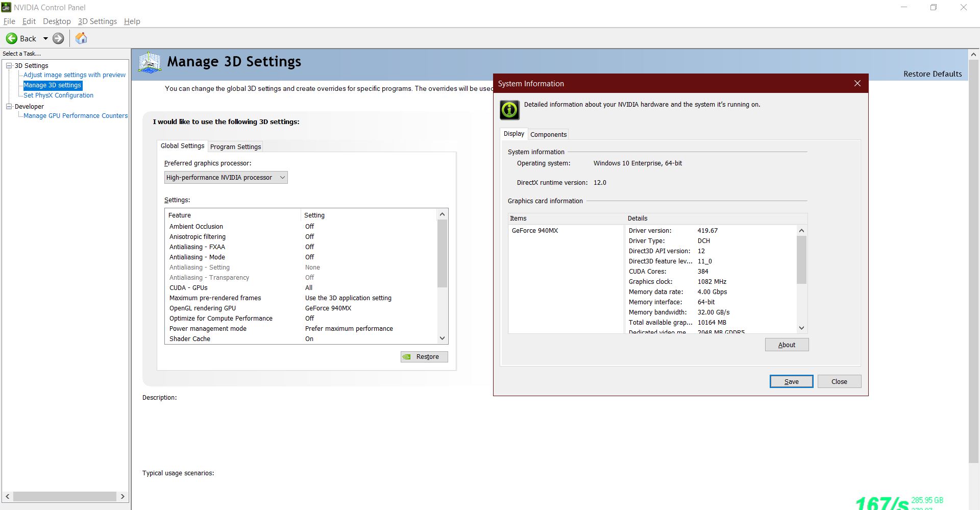
Task: Click the NVIDIA Control Panel title icon
Action: tap(6, 7)
